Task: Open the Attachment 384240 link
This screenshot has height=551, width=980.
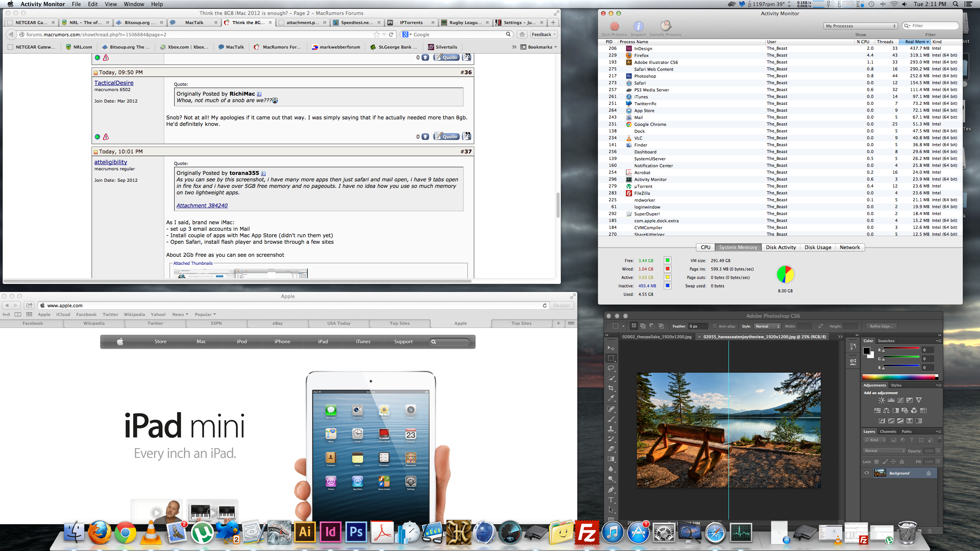Action: coord(202,205)
